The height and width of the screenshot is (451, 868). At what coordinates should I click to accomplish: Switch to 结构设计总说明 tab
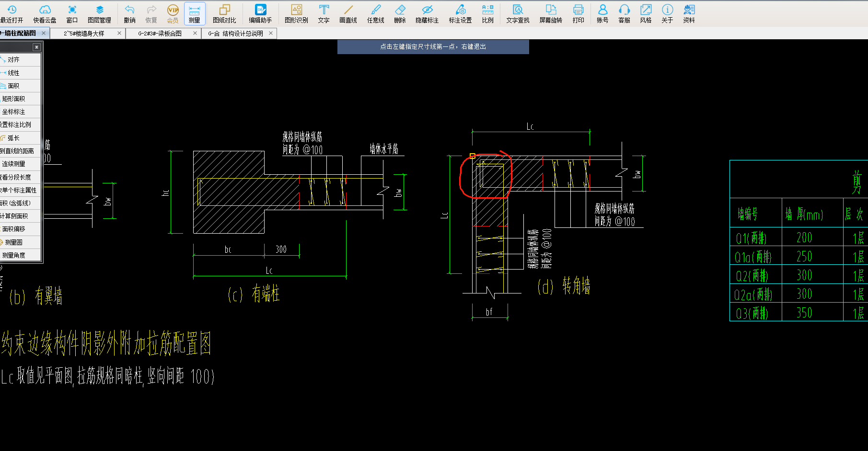(235, 34)
